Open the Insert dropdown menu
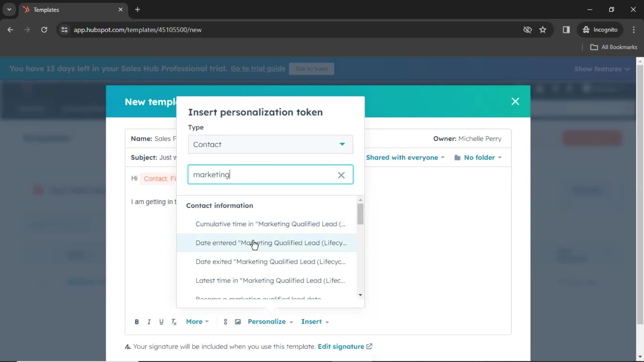644x362 pixels. (x=314, y=321)
